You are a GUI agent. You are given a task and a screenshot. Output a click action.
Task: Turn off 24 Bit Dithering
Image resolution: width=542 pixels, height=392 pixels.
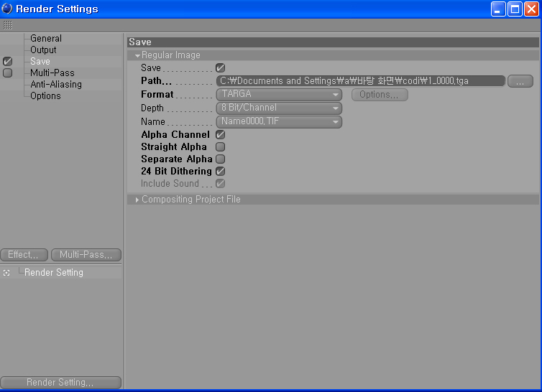[x=221, y=171]
